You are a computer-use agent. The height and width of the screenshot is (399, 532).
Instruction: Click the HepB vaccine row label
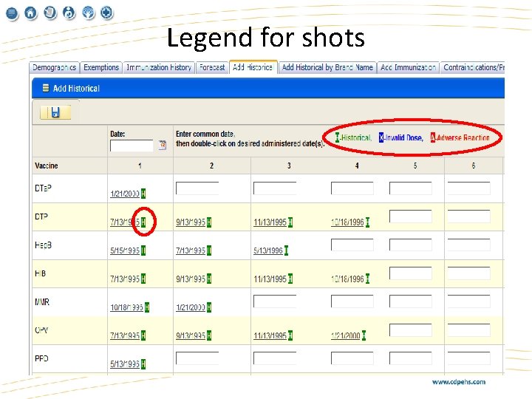point(43,245)
